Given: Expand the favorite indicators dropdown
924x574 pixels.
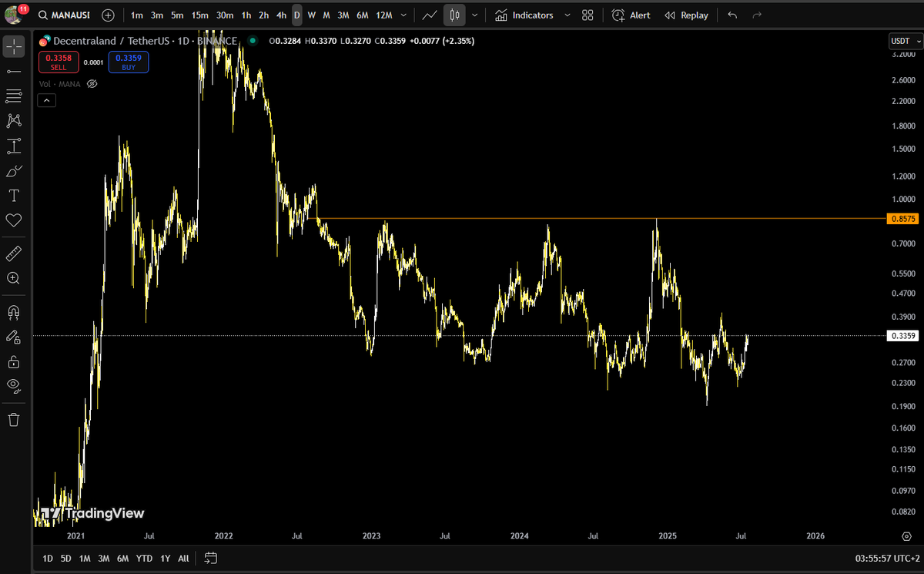Looking at the screenshot, I should tap(567, 15).
